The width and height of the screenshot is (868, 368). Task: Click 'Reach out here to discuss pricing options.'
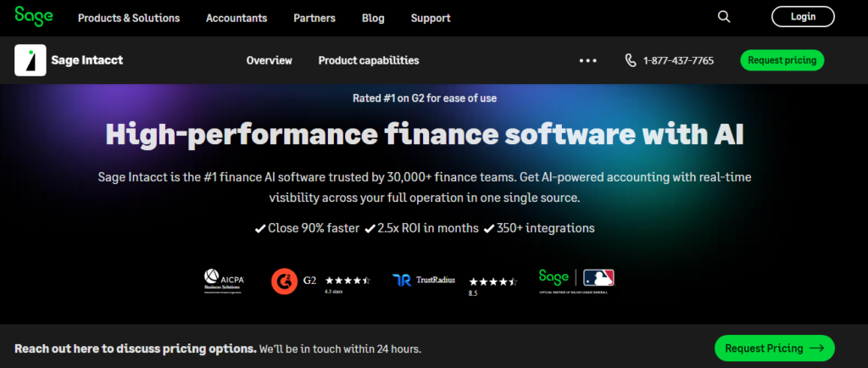pyautogui.click(x=136, y=349)
